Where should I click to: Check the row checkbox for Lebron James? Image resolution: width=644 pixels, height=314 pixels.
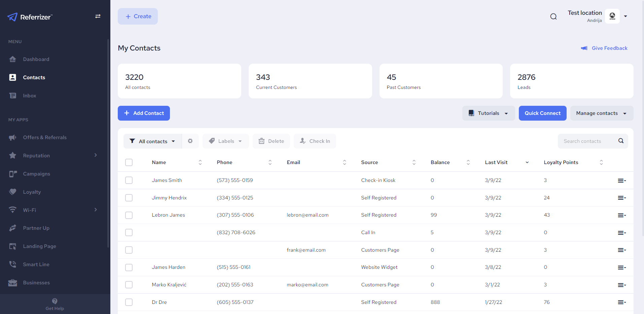pyautogui.click(x=129, y=215)
